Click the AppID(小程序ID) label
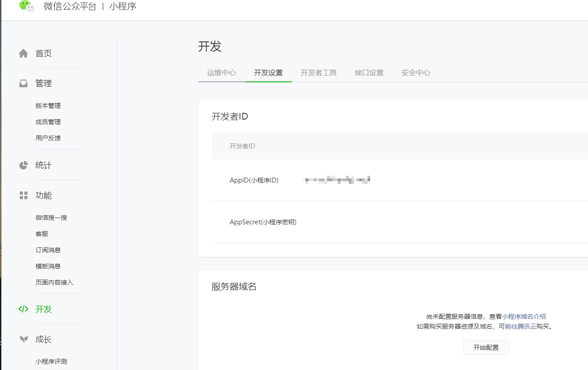The width and height of the screenshot is (588, 370). coord(254,180)
